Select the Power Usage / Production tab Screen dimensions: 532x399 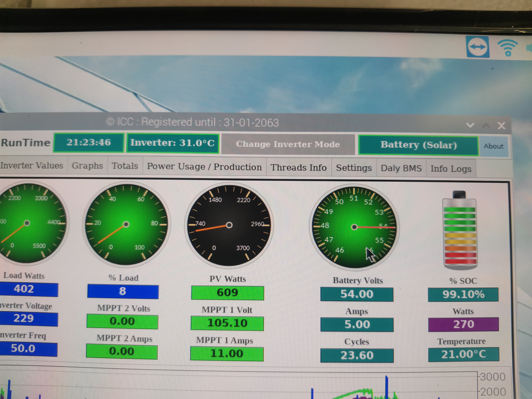pyautogui.click(x=204, y=167)
